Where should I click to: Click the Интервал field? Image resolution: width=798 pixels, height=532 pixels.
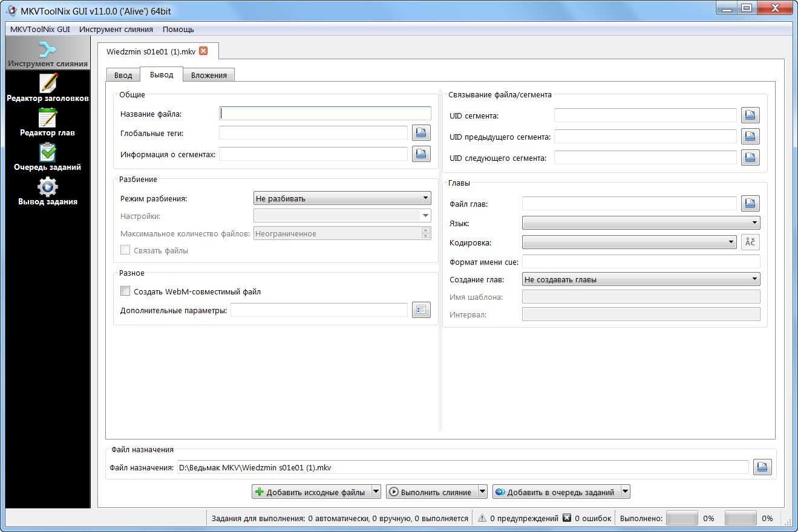(x=641, y=314)
